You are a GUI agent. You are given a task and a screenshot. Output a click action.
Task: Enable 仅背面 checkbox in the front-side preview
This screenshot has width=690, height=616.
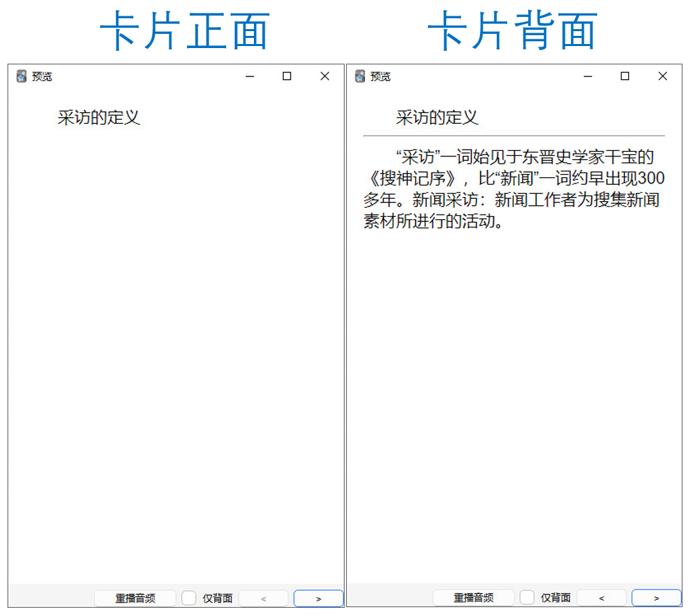click(189, 598)
